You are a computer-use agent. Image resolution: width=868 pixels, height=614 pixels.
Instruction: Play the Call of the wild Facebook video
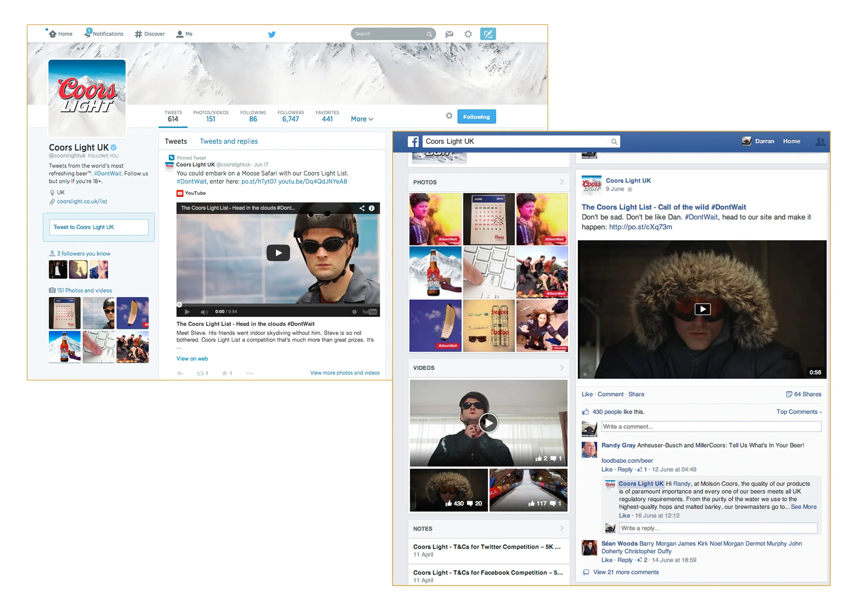(x=702, y=309)
